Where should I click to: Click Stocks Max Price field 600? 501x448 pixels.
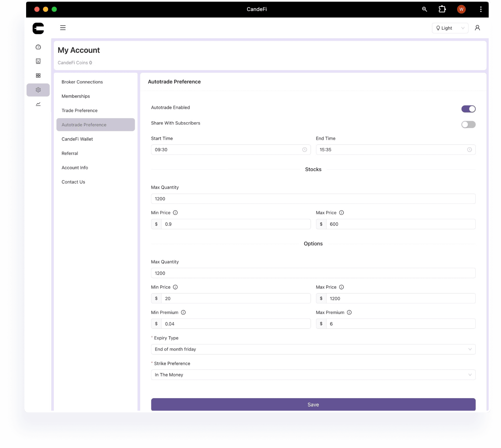point(401,224)
